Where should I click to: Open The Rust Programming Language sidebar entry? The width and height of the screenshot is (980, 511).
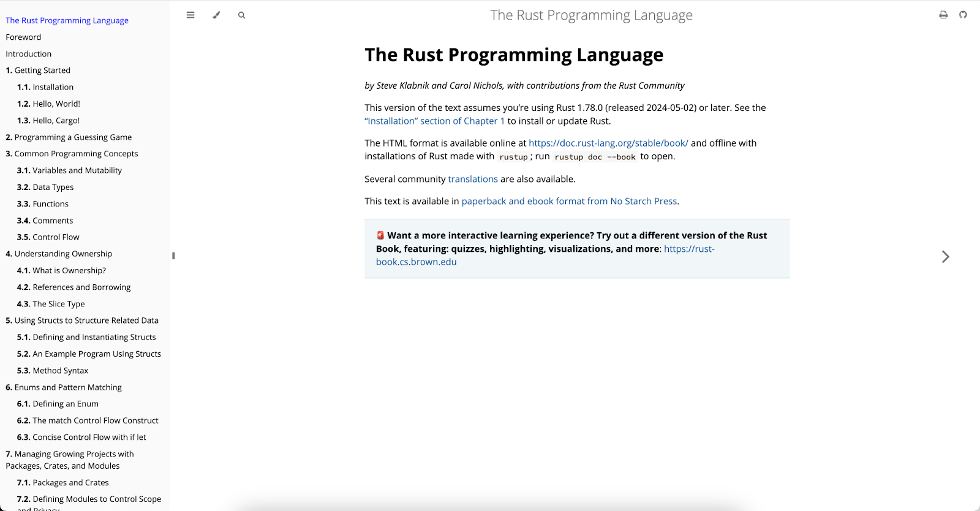pyautogui.click(x=67, y=20)
